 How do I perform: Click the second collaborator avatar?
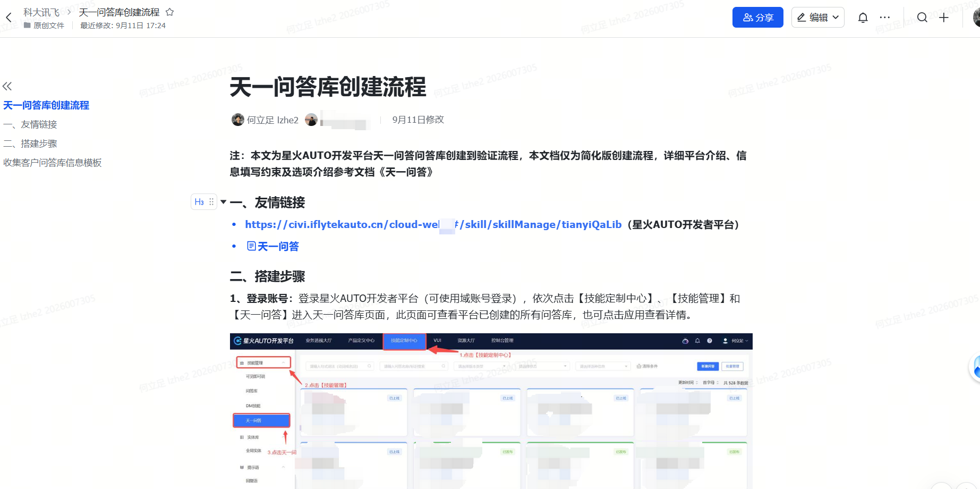(311, 120)
